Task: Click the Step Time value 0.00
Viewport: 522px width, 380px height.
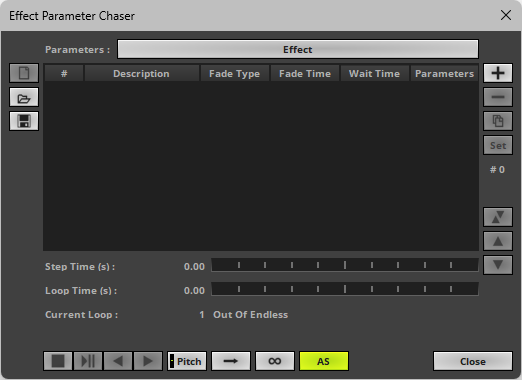Action: tap(194, 267)
